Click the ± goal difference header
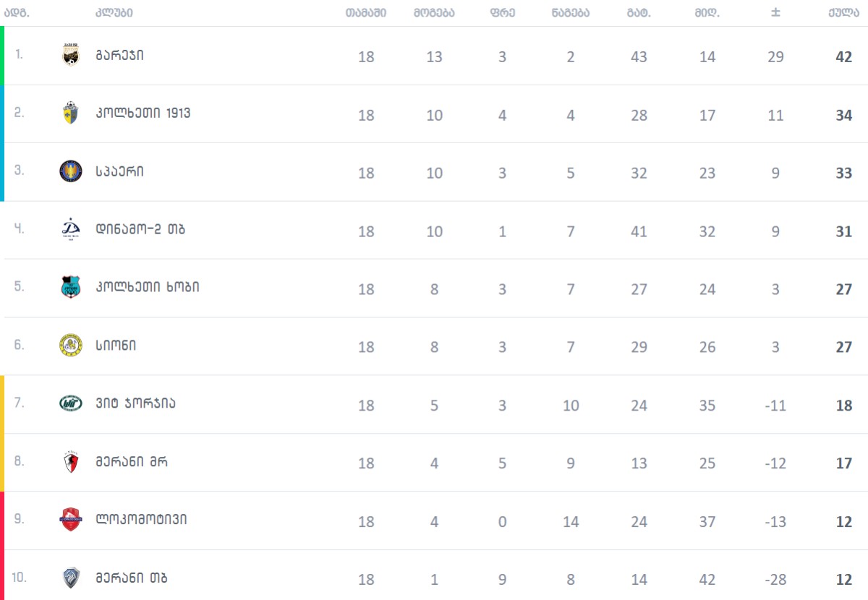Screen dimensions: 868x600 pyautogui.click(x=775, y=13)
